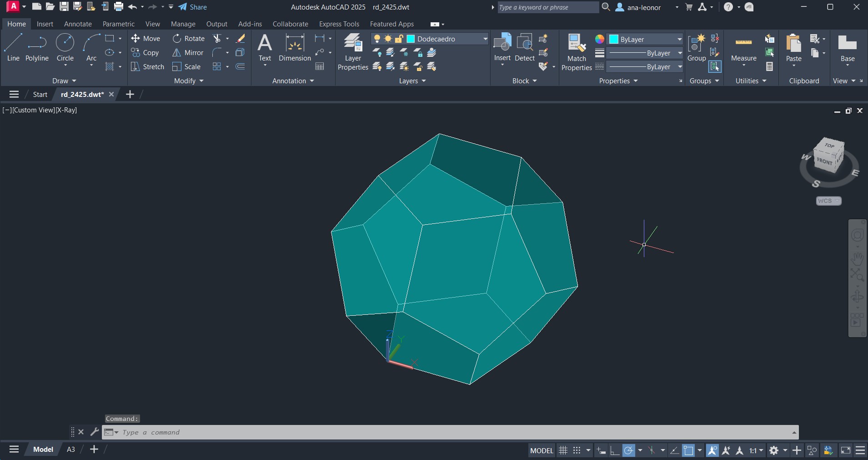The height and width of the screenshot is (460, 868).
Task: Switch to the Annotate ribbon tab
Action: [x=78, y=24]
